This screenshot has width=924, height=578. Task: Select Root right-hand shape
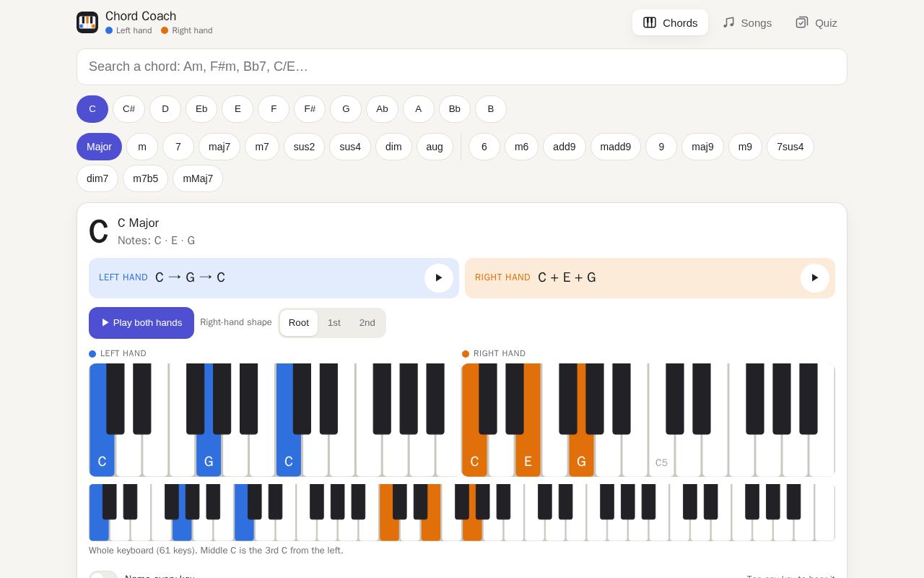[x=299, y=323]
